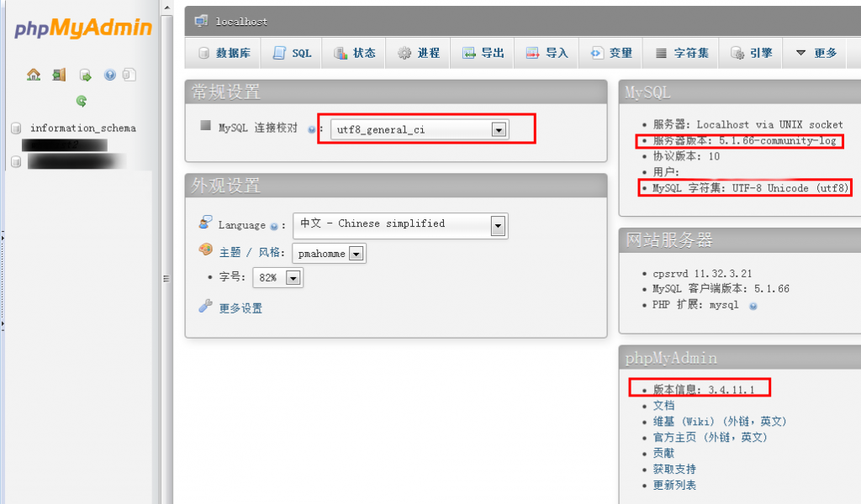Click the log out door icon
The height and width of the screenshot is (504, 861).
coord(59,75)
